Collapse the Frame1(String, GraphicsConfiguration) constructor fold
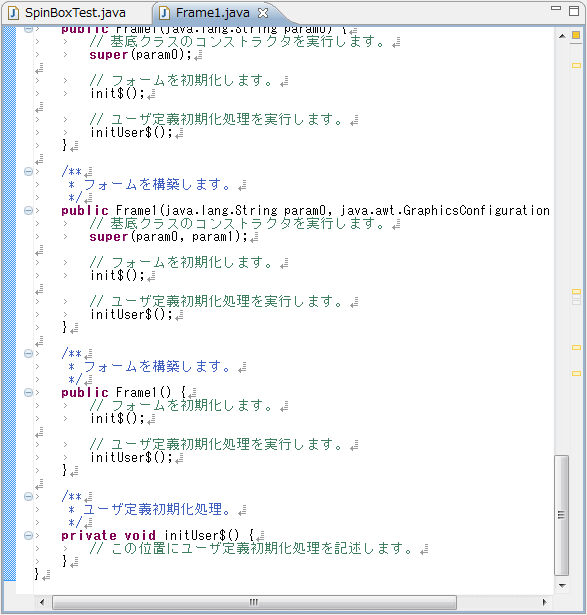The image size is (587, 615). [x=28, y=211]
